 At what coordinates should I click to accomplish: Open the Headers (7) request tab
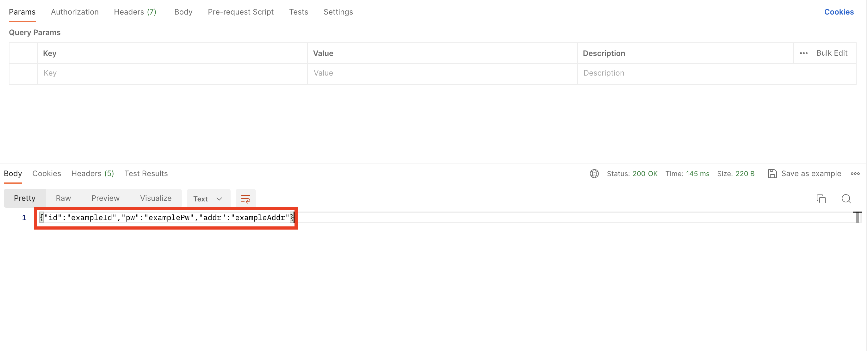135,12
